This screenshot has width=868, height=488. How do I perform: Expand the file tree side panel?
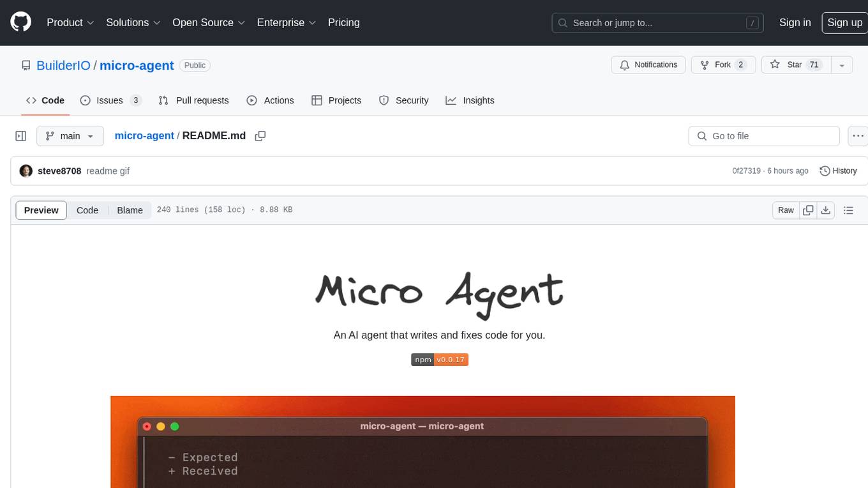click(x=21, y=136)
